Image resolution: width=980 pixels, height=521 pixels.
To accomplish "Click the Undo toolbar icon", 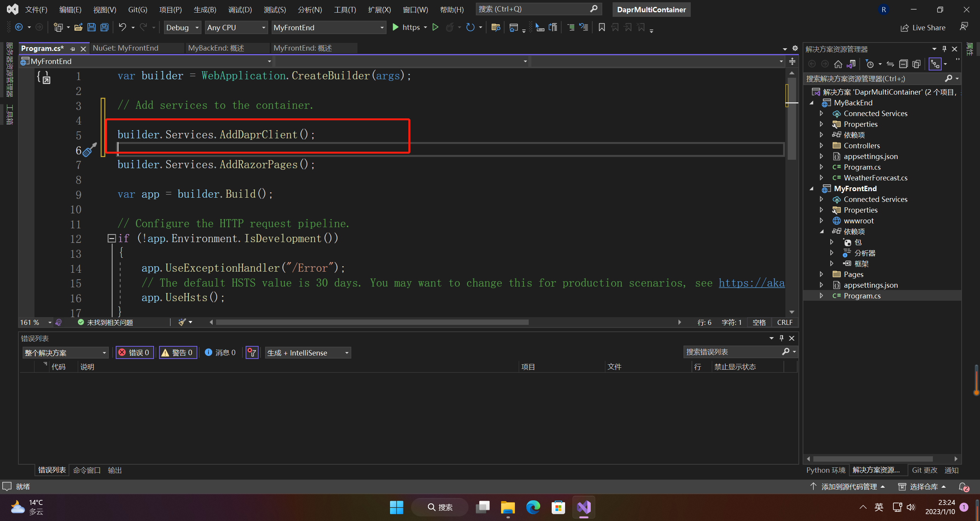I will [x=122, y=27].
